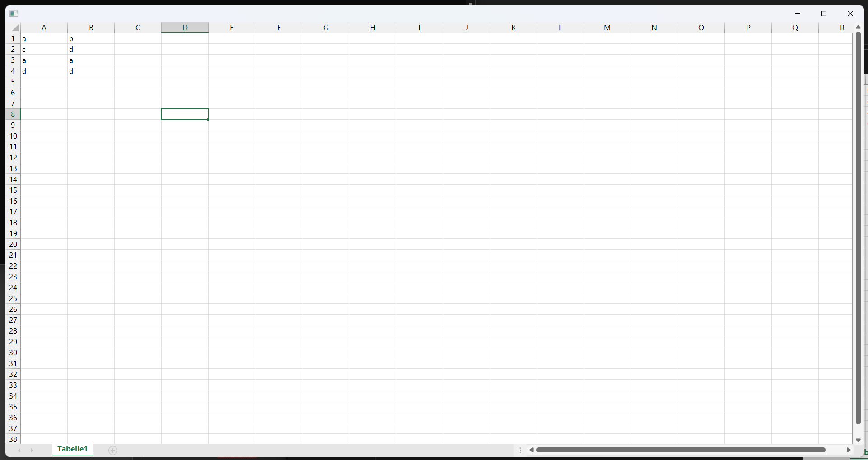
Task: Click horizontal scrollbar right arrow
Action: pos(849,450)
